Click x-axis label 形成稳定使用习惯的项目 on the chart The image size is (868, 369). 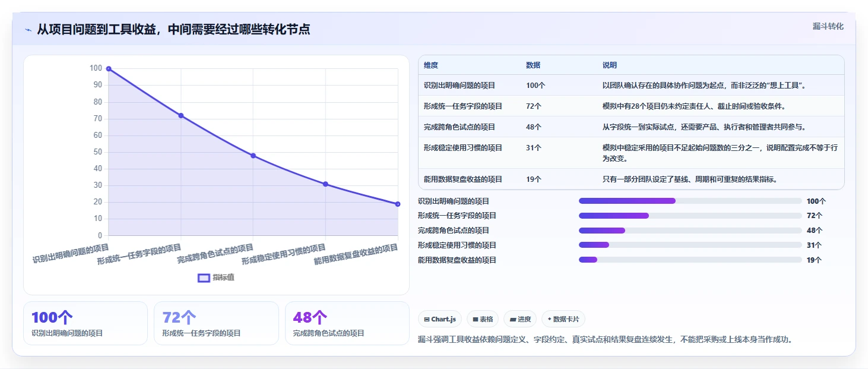pyautogui.click(x=283, y=254)
